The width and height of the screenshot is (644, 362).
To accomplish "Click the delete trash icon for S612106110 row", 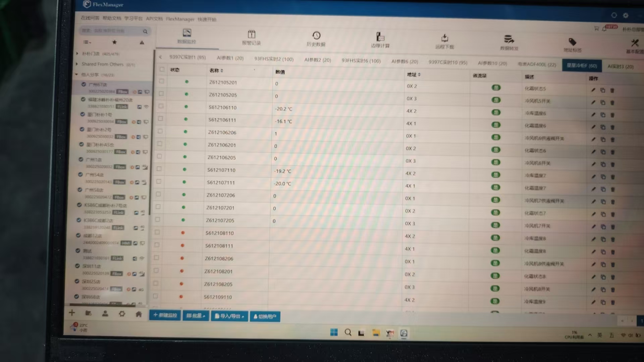I will (x=612, y=115).
